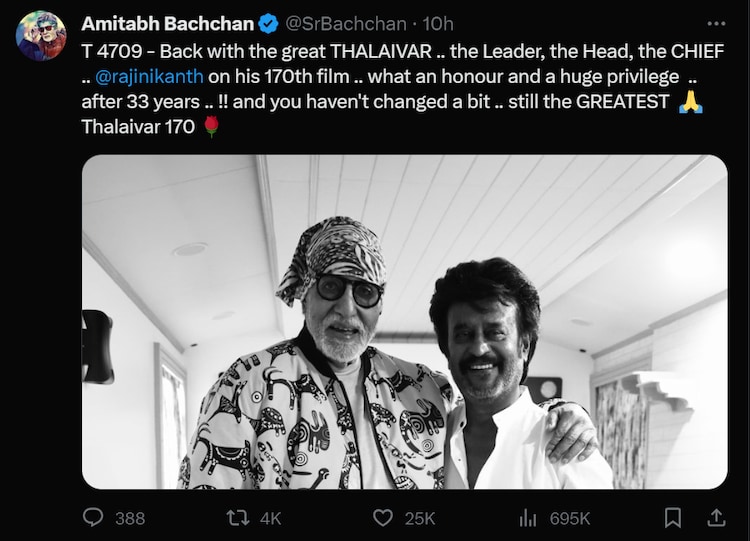Image resolution: width=750 pixels, height=541 pixels.
Task: Open the black-and-white photo attachment
Action: point(404,321)
